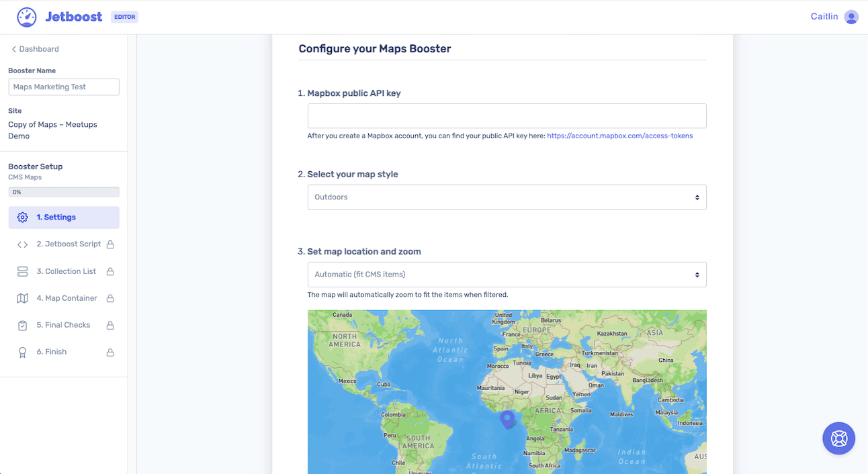868x474 pixels.
Task: Click the Mapbox public API key input field
Action: coord(507,115)
